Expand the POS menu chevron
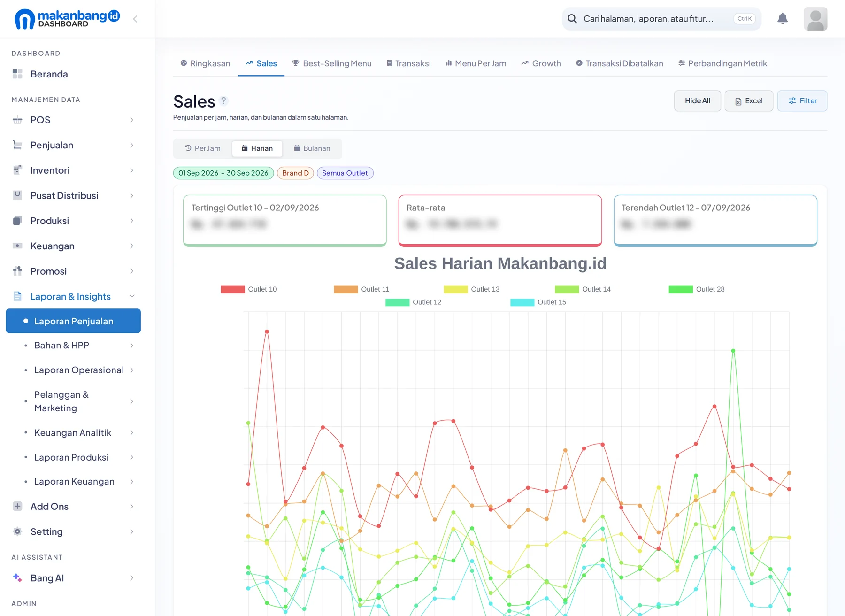The height and width of the screenshot is (616, 845). 132,120
